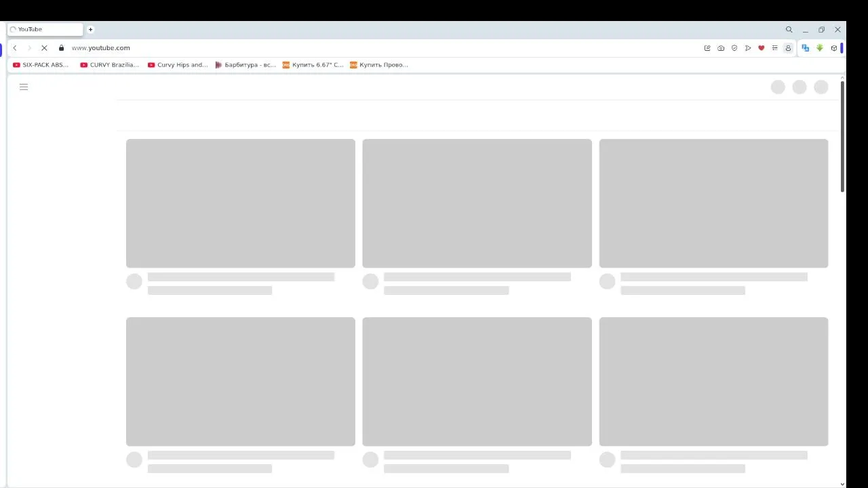Click the scrollbar down arrow
The height and width of the screenshot is (488, 868).
(842, 484)
